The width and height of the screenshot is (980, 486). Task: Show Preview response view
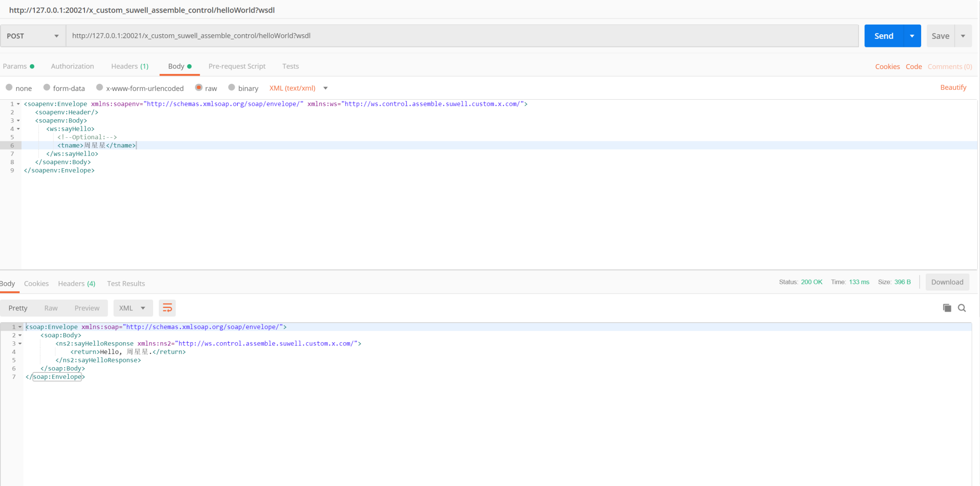[x=87, y=308]
